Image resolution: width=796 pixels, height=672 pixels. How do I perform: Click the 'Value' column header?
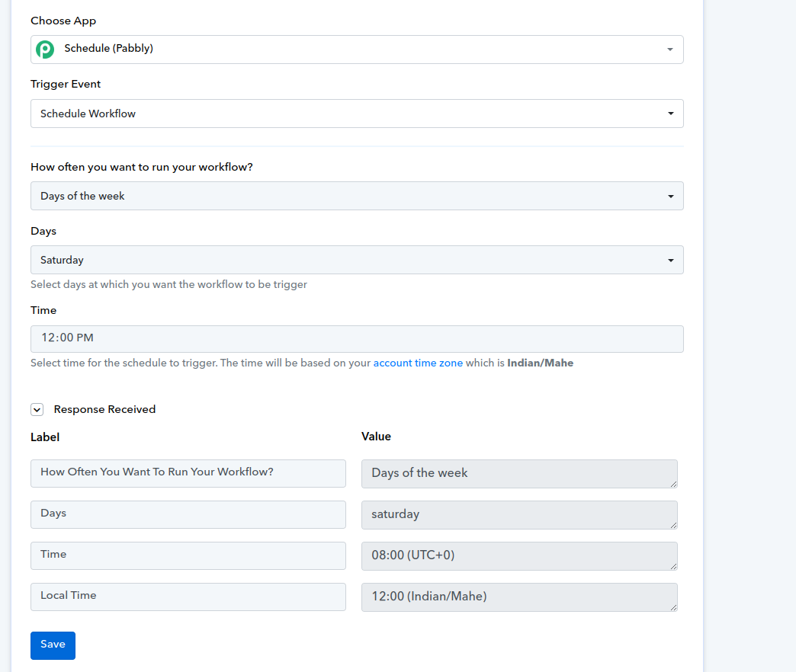[376, 437]
